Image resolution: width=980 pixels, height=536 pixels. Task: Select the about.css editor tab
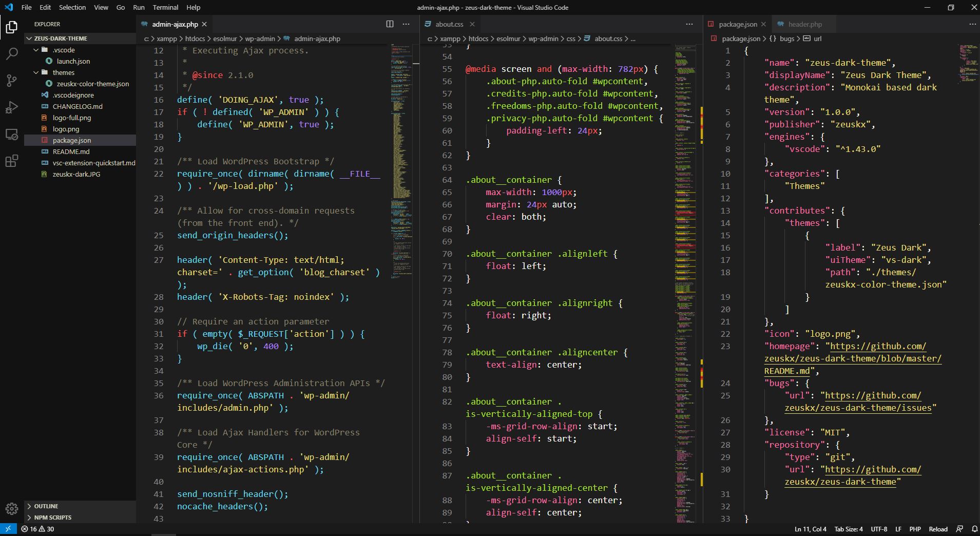[x=449, y=24]
